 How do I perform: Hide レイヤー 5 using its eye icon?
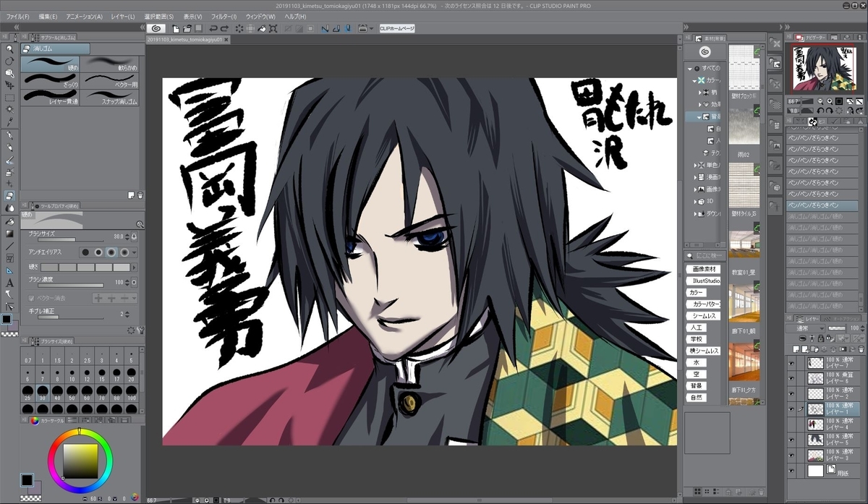[x=792, y=439]
